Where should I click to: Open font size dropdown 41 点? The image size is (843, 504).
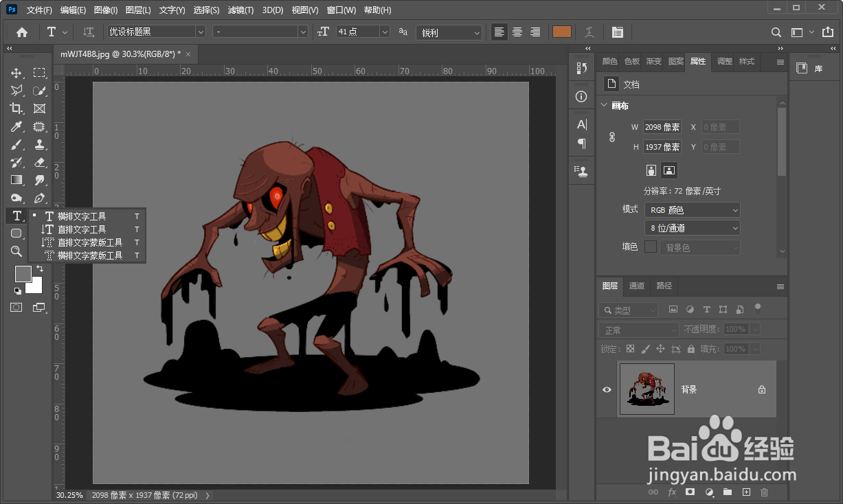coord(363,32)
